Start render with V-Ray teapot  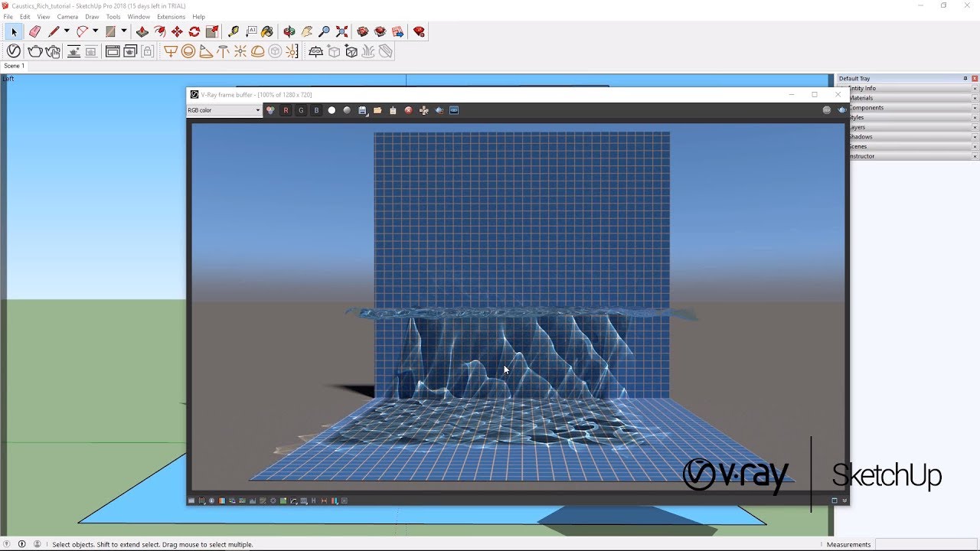35,51
